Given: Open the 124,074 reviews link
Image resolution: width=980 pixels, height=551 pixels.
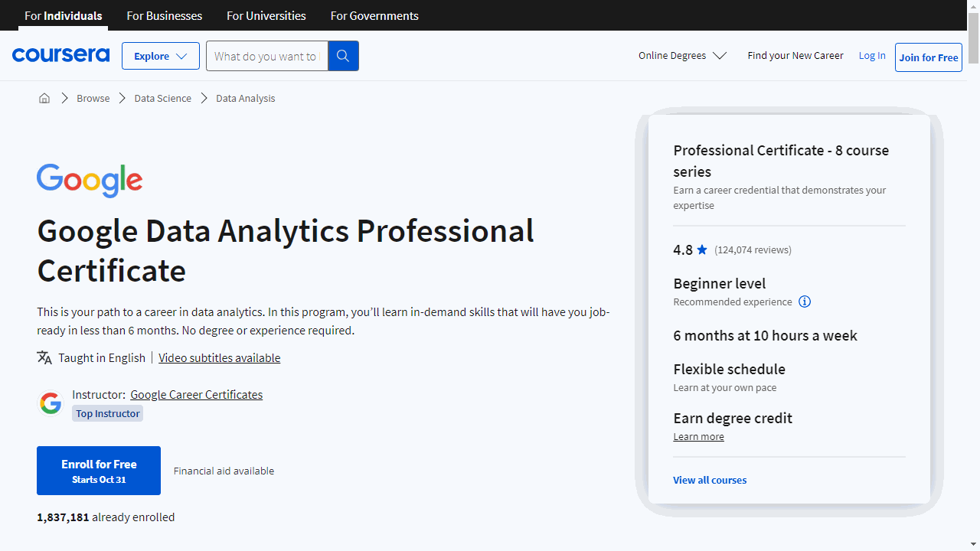Looking at the screenshot, I should 752,249.
